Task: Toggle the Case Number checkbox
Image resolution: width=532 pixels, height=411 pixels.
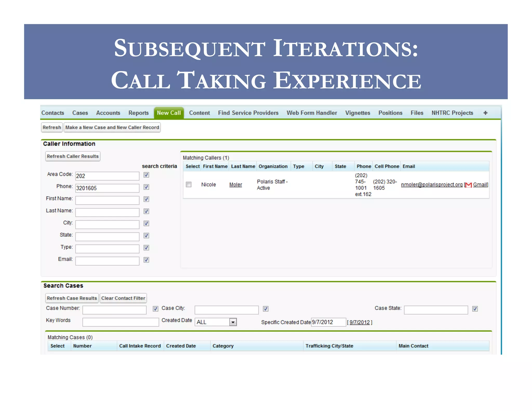Action: [155, 309]
